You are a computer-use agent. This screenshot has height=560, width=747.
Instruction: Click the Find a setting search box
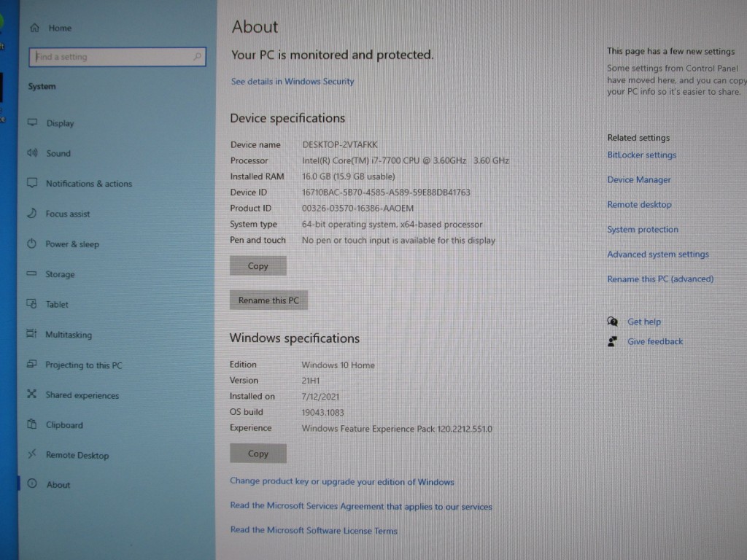click(x=117, y=57)
